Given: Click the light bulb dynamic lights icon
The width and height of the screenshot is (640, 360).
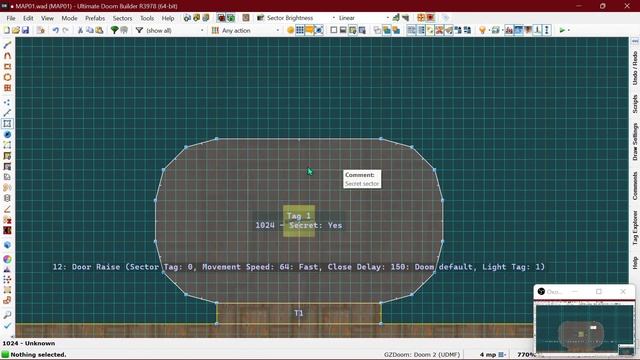Looking at the screenshot, I should 482,30.
